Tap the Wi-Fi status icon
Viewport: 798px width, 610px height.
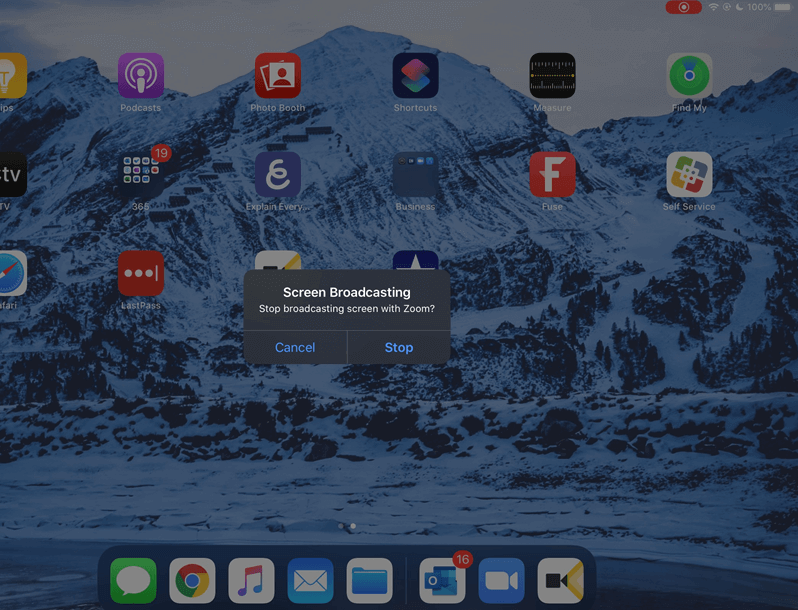coord(714,7)
